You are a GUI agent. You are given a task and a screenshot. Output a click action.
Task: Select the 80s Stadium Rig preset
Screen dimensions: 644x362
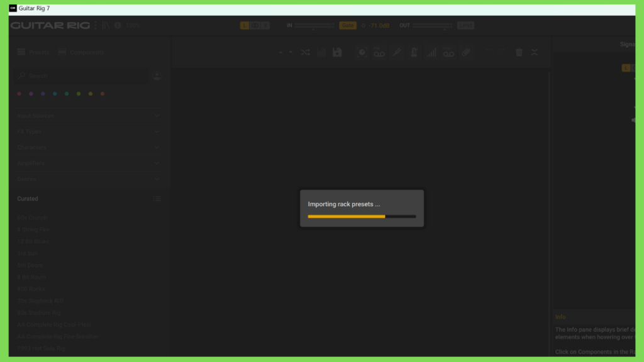39,313
